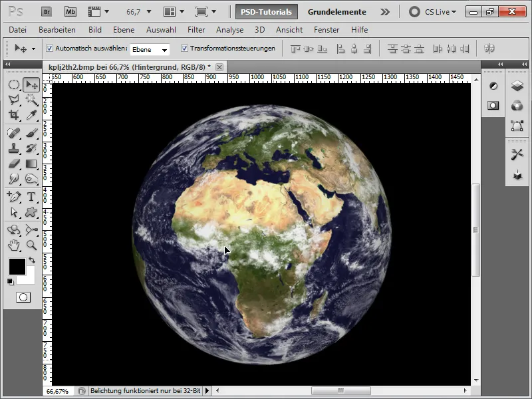
Task: Open the Datei menu
Action: (x=18, y=30)
